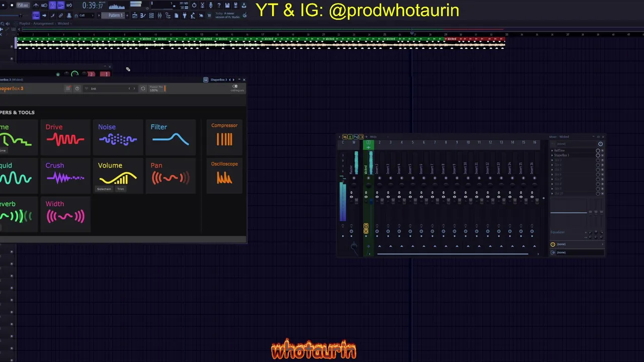Open the Cell snap dropdown
The width and height of the screenshot is (644, 362).
pos(87,16)
